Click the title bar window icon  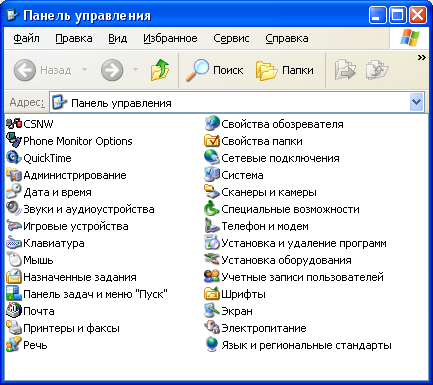pos(12,15)
